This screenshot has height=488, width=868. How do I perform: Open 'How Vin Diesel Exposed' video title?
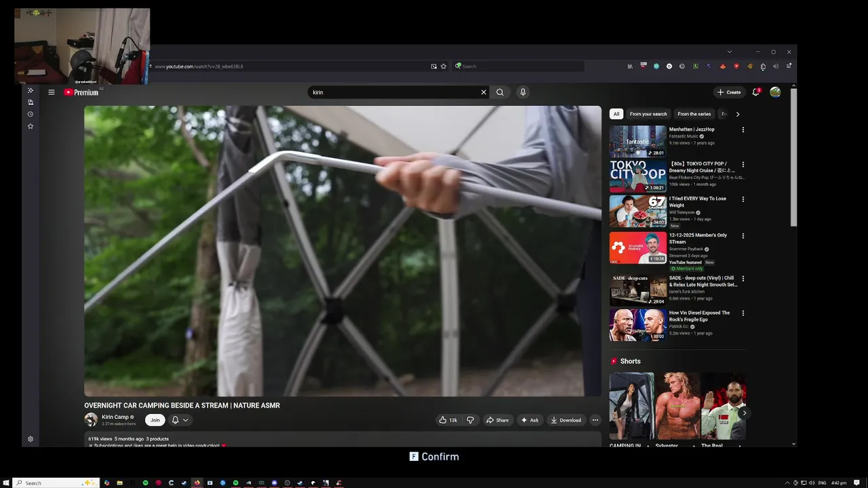click(700, 316)
